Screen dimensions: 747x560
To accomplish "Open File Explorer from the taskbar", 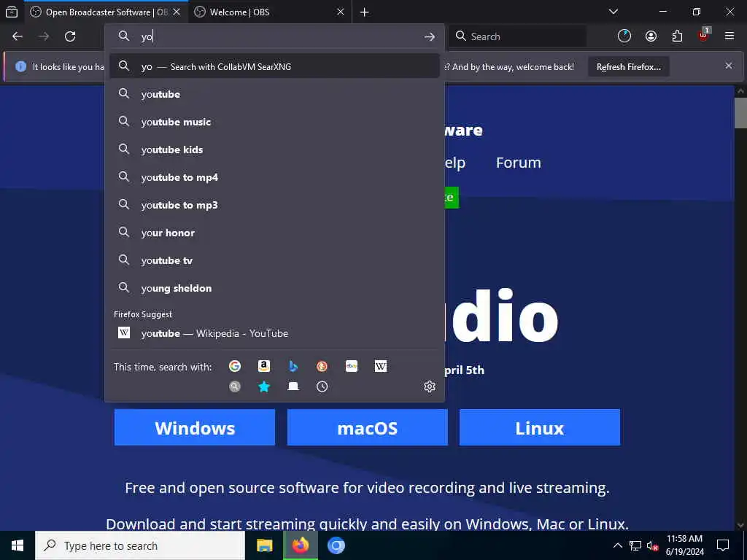I will 264,545.
